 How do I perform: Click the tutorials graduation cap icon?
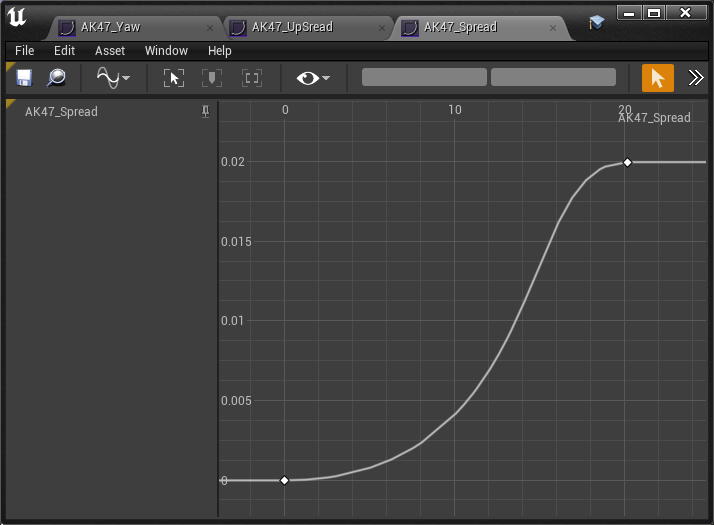tap(596, 22)
